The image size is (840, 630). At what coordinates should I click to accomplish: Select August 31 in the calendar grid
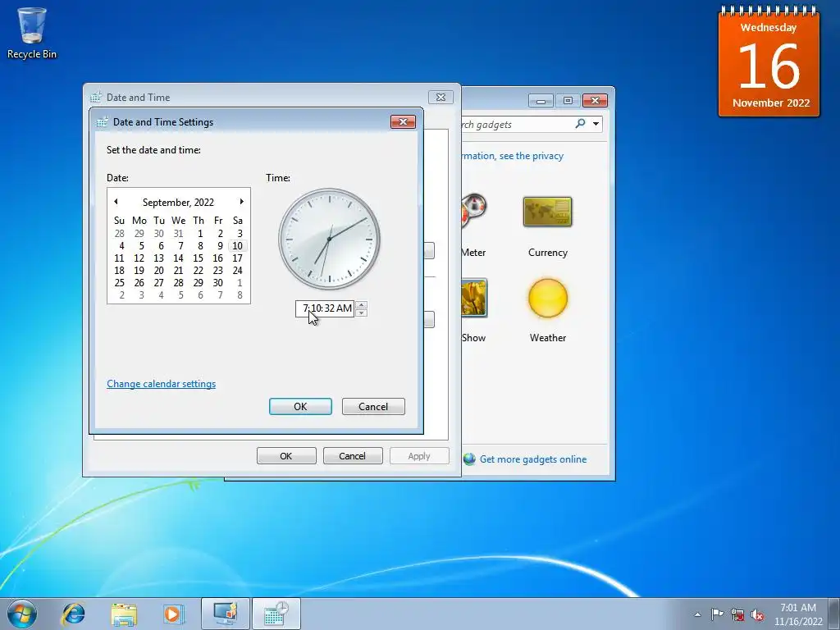(178, 234)
